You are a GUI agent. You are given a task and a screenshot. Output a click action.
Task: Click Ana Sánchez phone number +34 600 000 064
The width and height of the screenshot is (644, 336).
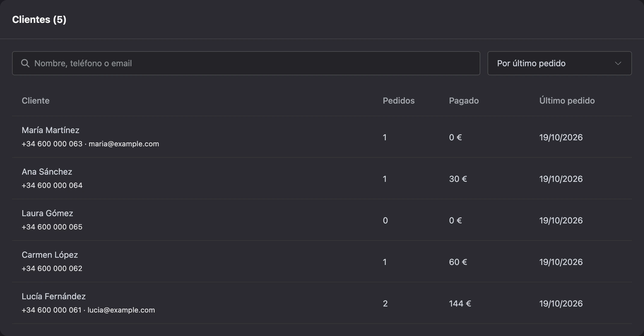click(52, 185)
